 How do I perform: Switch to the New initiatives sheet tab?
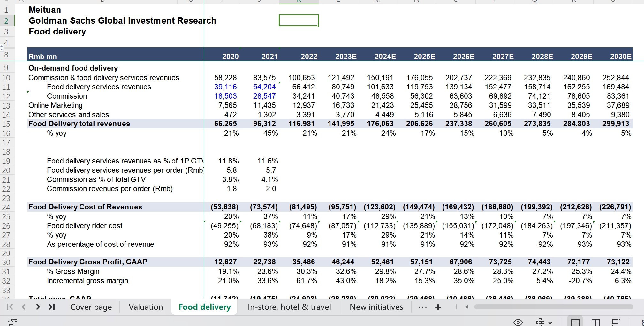[x=376, y=307]
